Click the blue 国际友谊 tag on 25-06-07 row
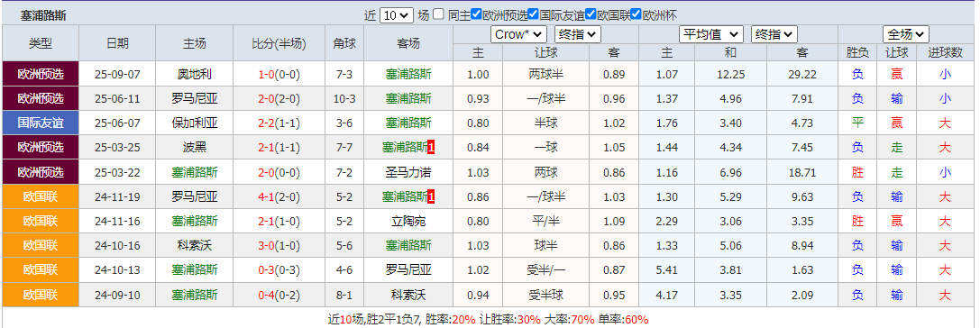The width and height of the screenshot is (980, 328). pos(41,123)
